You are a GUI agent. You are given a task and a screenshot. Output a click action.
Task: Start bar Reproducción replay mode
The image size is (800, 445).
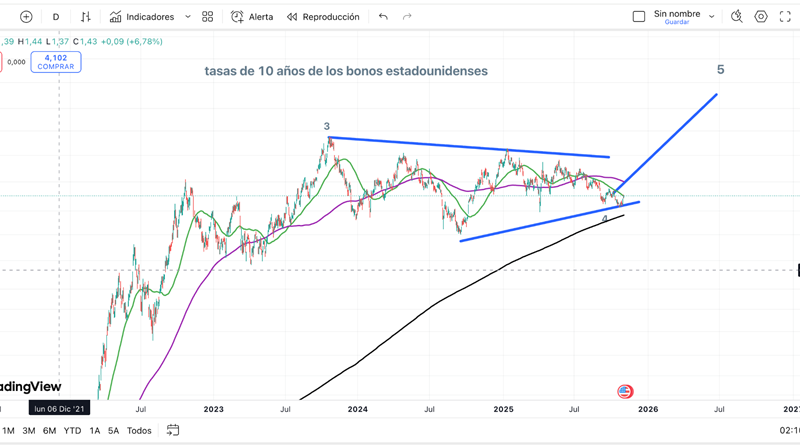pos(323,17)
